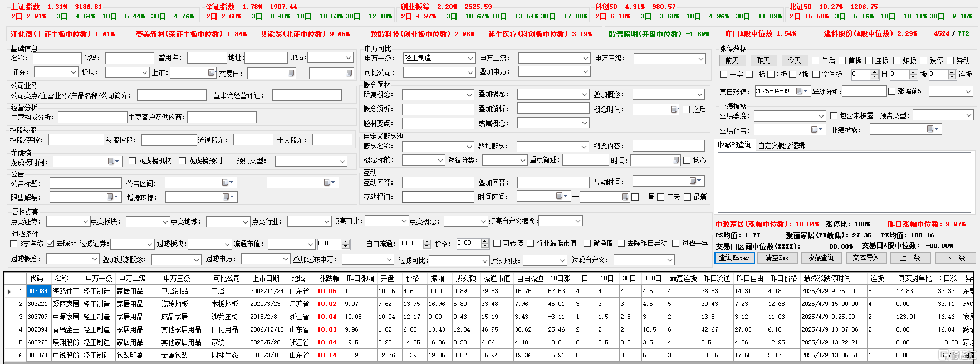Screen dimensions: 980x364
Task: Open calendar for 交易日 start date
Action: click(291, 74)
